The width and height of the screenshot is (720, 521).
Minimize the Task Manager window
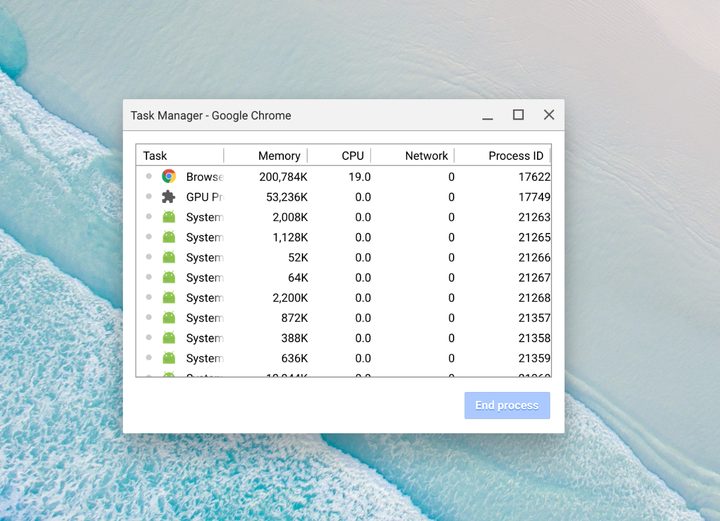[488, 115]
